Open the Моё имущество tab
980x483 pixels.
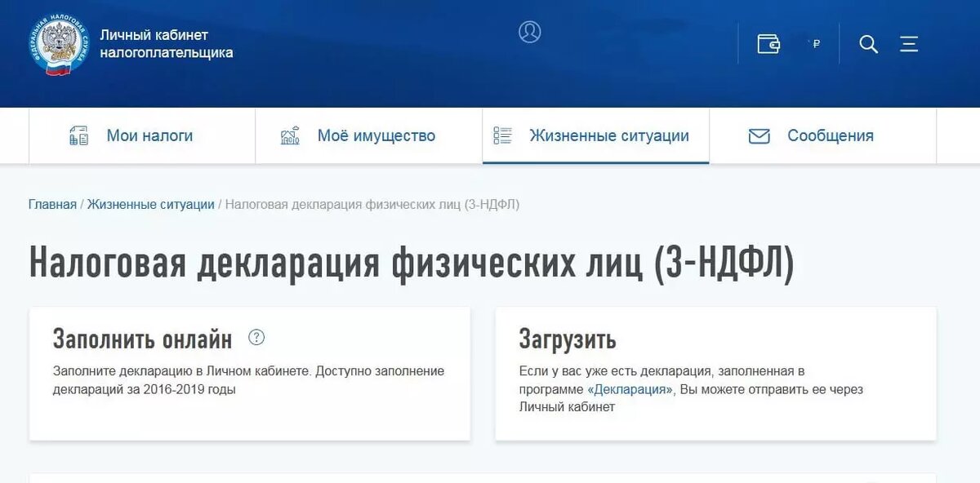376,135
